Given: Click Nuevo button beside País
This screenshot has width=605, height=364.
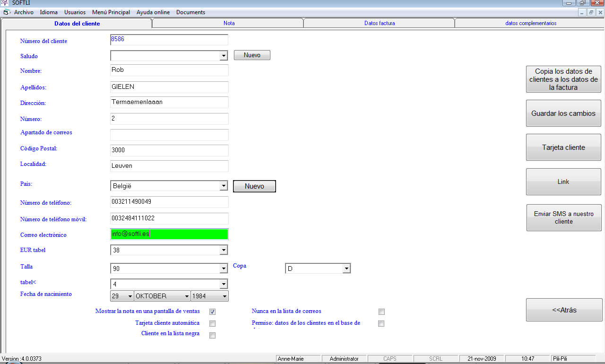Looking at the screenshot, I should tap(254, 186).
